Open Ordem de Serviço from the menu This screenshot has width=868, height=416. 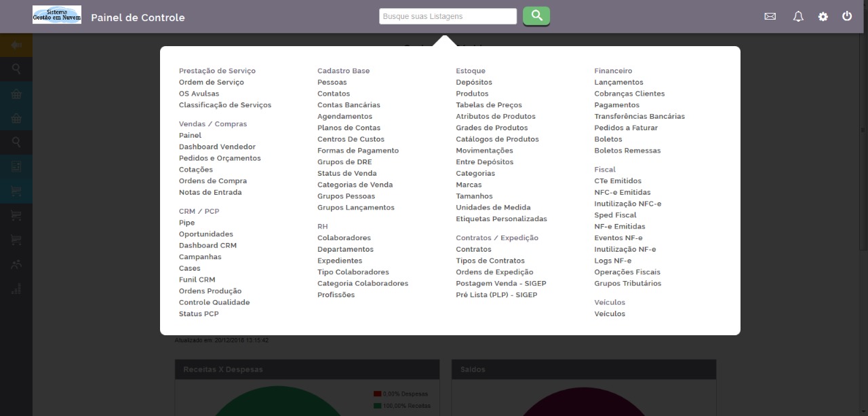click(x=211, y=82)
